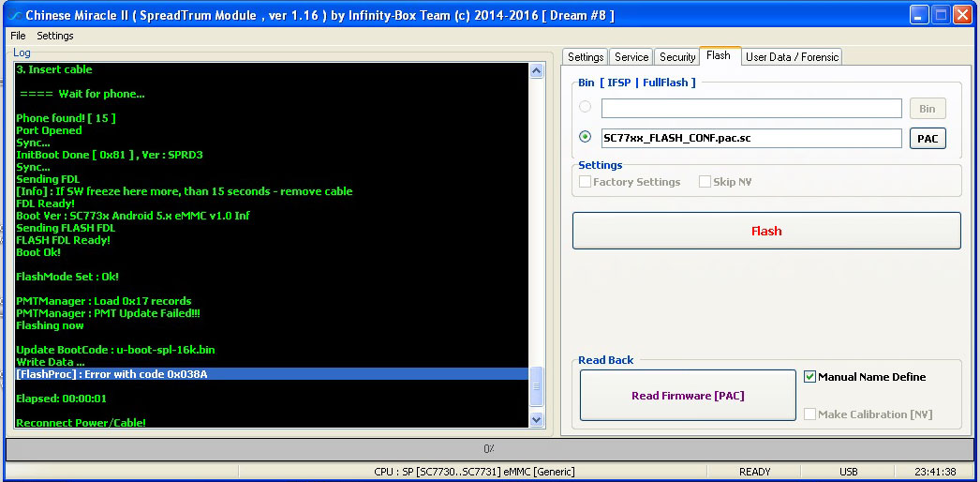Select the Bin file radio button

click(585, 107)
